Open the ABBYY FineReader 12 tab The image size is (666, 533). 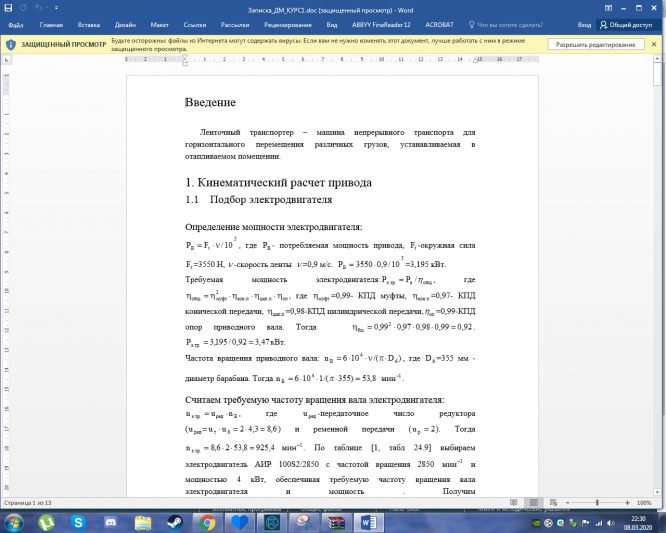pos(381,25)
